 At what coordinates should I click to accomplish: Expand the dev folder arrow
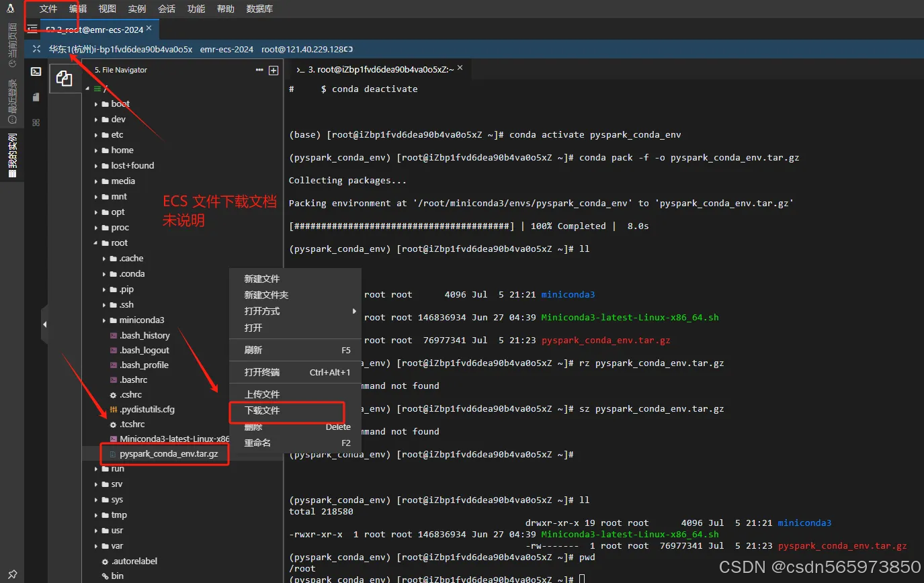[96, 120]
